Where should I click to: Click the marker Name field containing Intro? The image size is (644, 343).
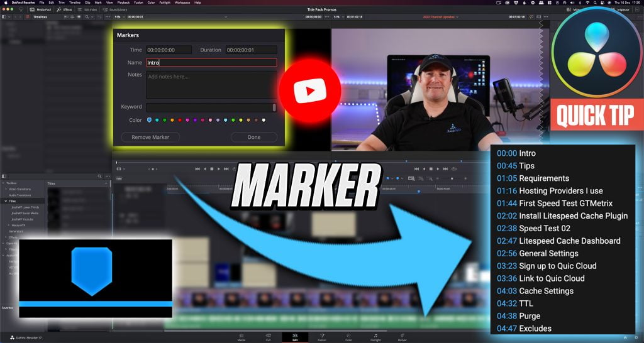[x=211, y=62]
